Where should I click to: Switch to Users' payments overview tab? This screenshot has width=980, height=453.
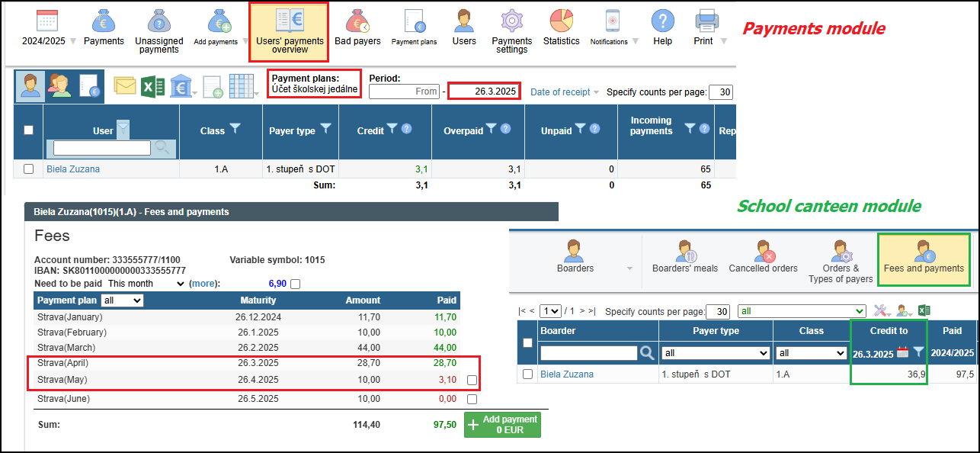[x=290, y=32]
